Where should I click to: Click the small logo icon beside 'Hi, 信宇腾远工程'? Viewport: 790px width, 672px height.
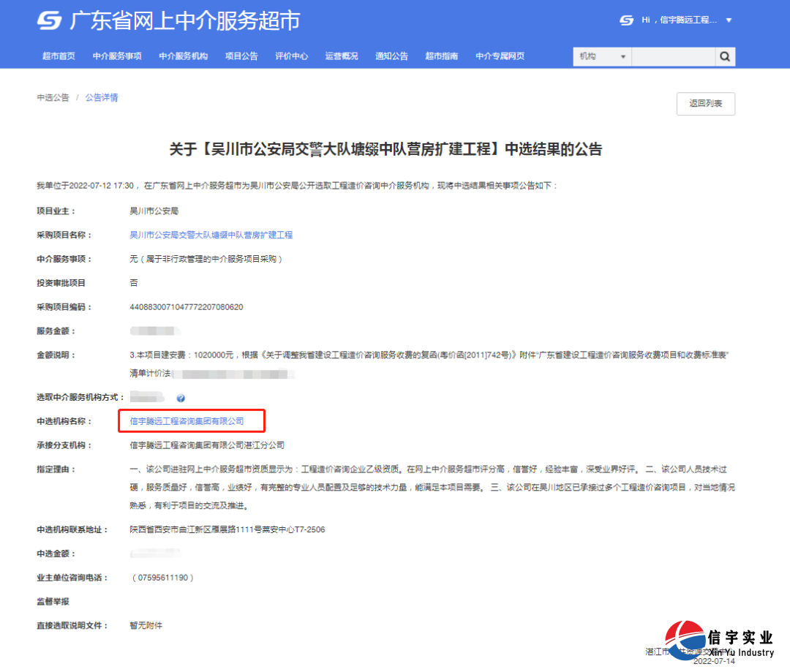pos(625,20)
